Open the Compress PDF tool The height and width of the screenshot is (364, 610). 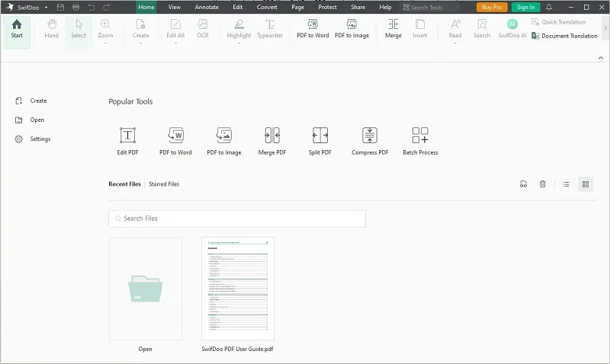(x=370, y=141)
